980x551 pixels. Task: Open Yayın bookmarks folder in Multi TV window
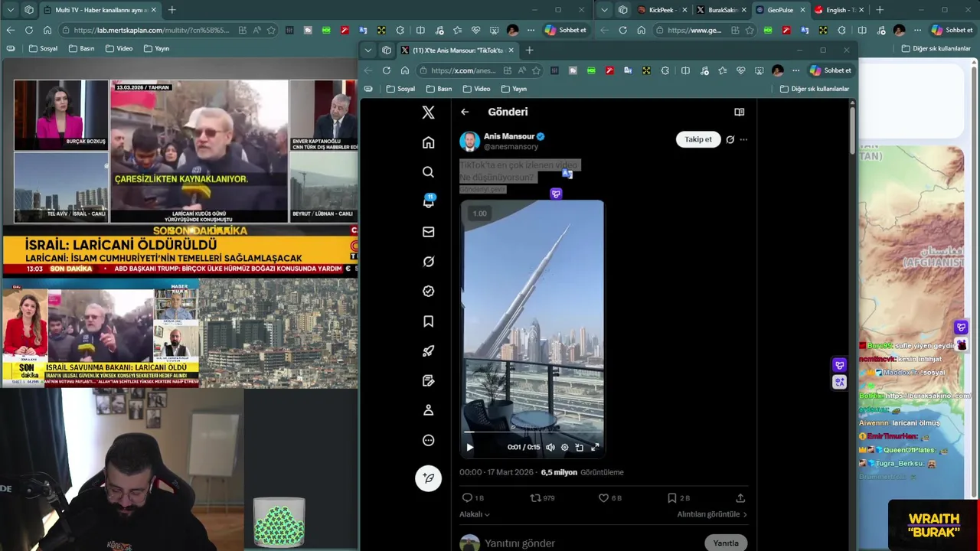coord(156,48)
